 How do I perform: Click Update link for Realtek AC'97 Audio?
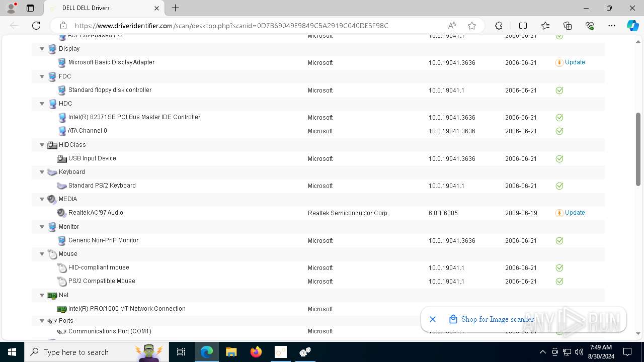(x=575, y=213)
